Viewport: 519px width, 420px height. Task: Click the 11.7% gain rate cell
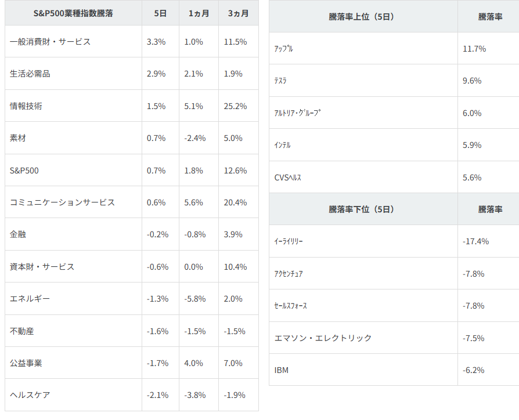474,49
